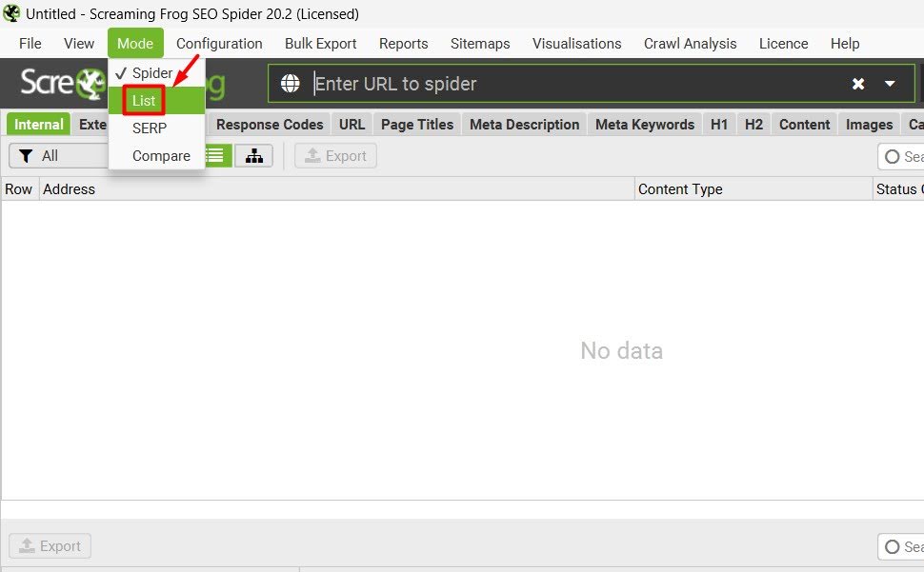Image resolution: width=924 pixels, height=572 pixels.
Task: Click the Screaming Frog app icon in title bar
Action: pos(11,13)
